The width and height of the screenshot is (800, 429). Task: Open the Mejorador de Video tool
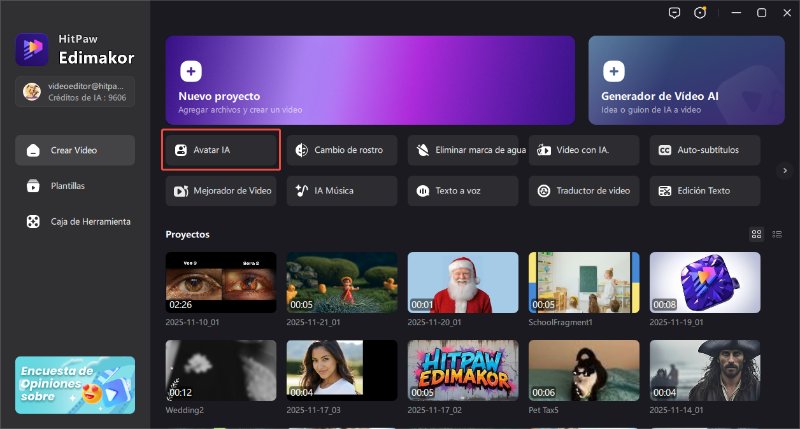click(221, 191)
